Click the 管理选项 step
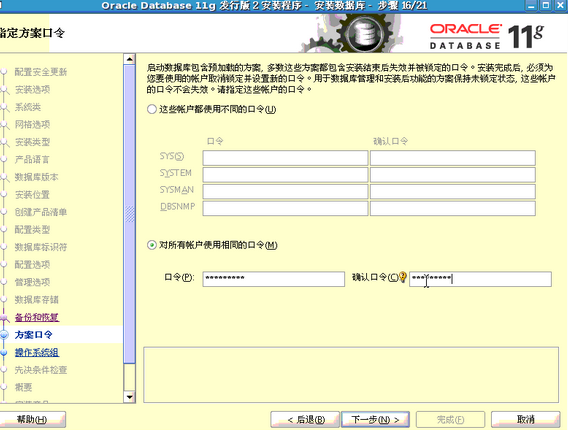The height and width of the screenshot is (430, 568). tap(32, 282)
